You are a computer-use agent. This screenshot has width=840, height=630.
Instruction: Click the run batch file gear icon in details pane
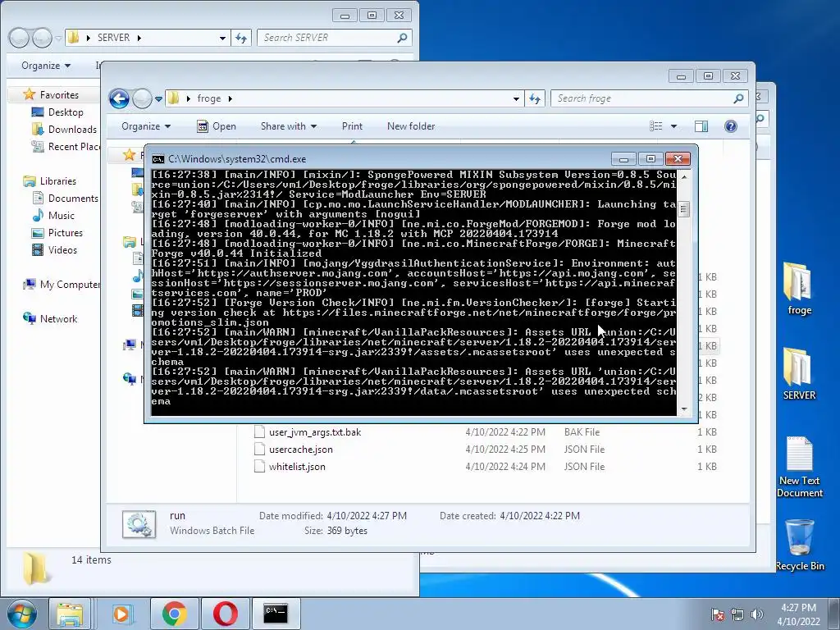[139, 523]
